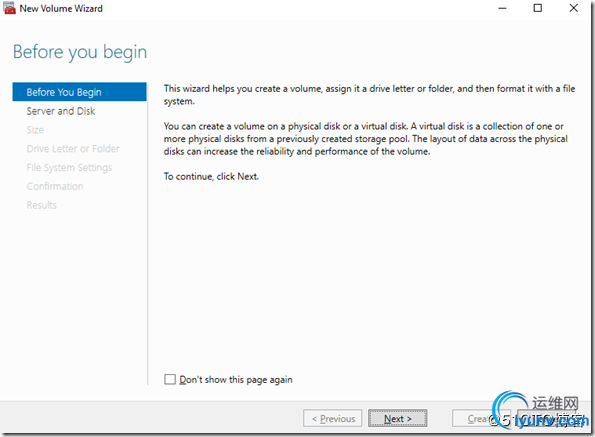Image resolution: width=595 pixels, height=437 pixels.
Task: Click the Next button
Action: pyautogui.click(x=397, y=418)
